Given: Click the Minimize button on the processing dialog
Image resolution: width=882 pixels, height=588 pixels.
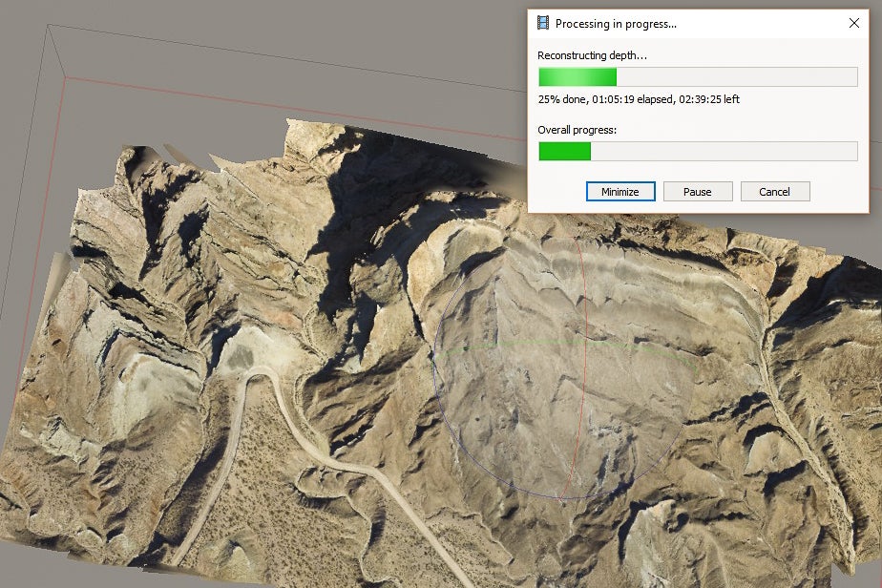Looking at the screenshot, I should [619, 191].
